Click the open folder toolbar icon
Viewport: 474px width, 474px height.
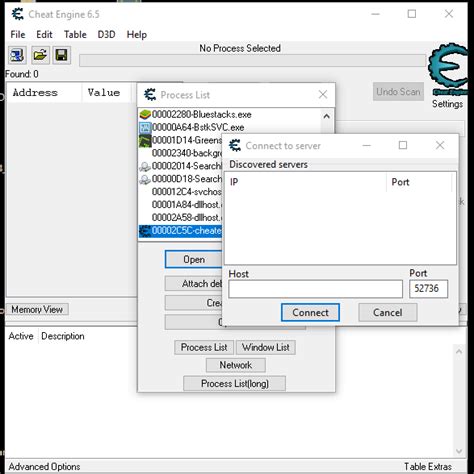[40, 55]
